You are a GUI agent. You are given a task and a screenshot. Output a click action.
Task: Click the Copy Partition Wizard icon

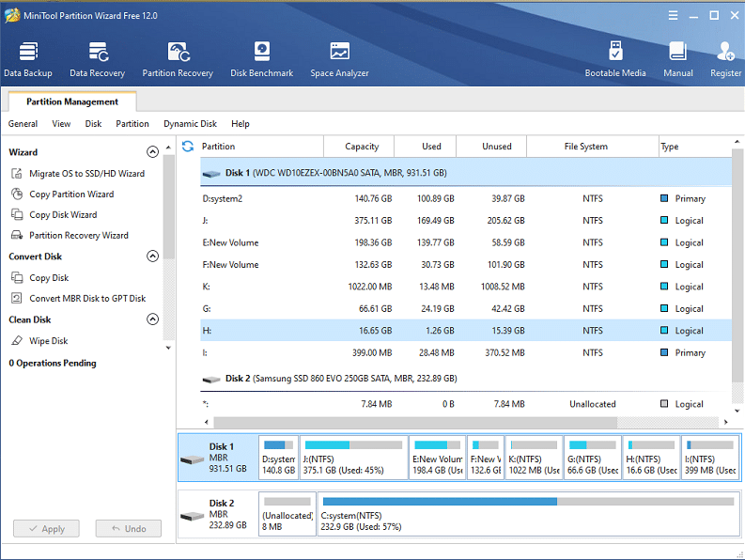pos(17,194)
